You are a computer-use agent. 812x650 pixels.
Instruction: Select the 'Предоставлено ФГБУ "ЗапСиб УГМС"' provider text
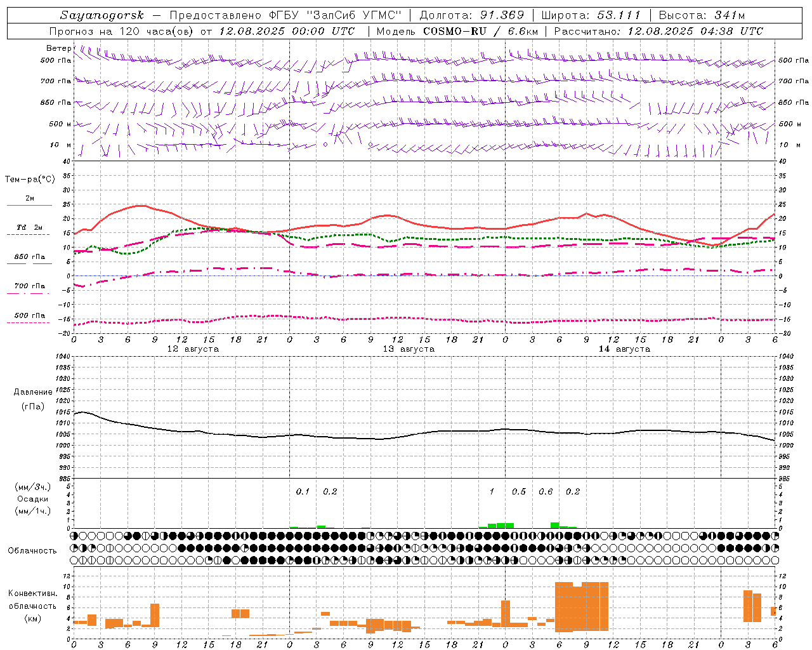(285, 15)
